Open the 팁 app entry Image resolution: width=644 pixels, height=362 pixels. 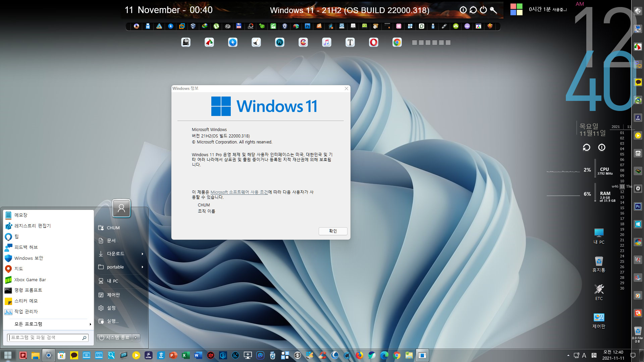[48, 237]
